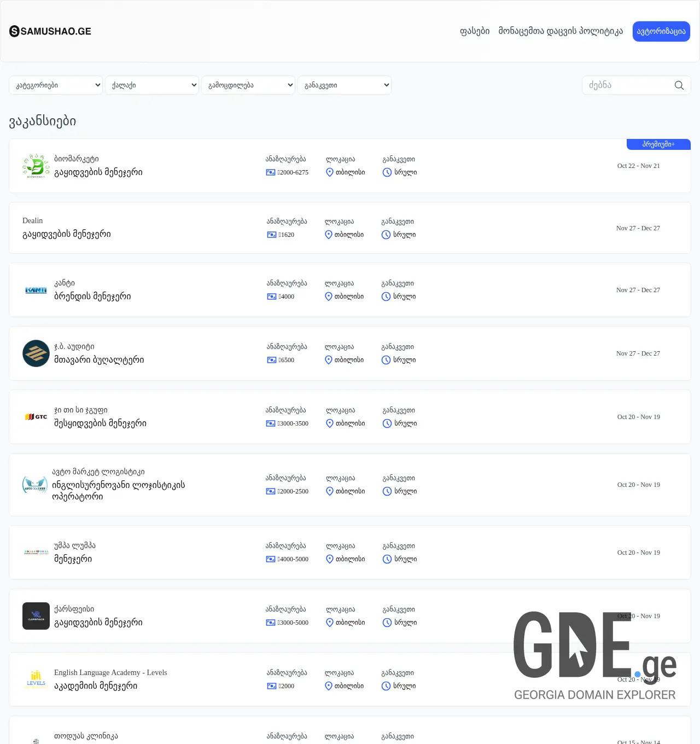Click inside the ძებნა search field
Screen dimensions: 700x744
tap(623, 85)
